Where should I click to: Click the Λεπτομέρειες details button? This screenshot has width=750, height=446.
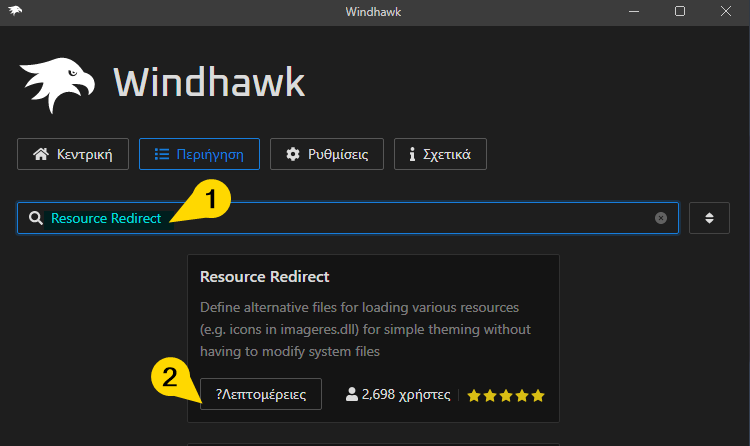click(x=261, y=394)
